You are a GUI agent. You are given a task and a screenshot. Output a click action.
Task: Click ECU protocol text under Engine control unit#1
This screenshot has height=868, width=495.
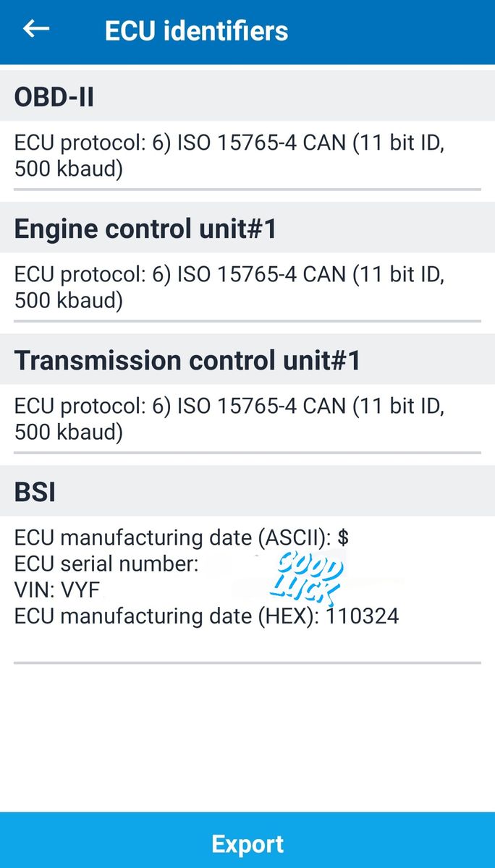(229, 288)
